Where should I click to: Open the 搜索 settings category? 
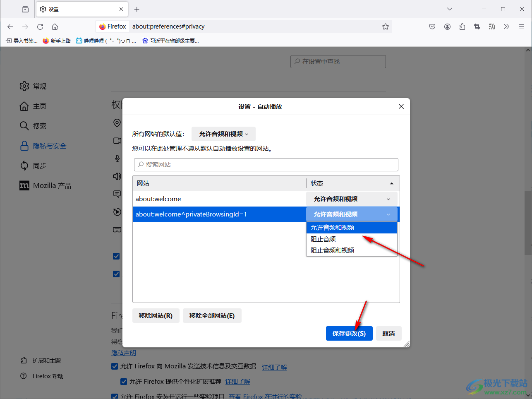point(33,126)
